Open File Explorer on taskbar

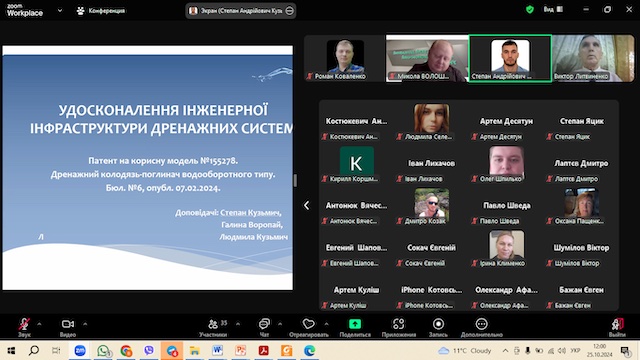[x=195, y=351]
